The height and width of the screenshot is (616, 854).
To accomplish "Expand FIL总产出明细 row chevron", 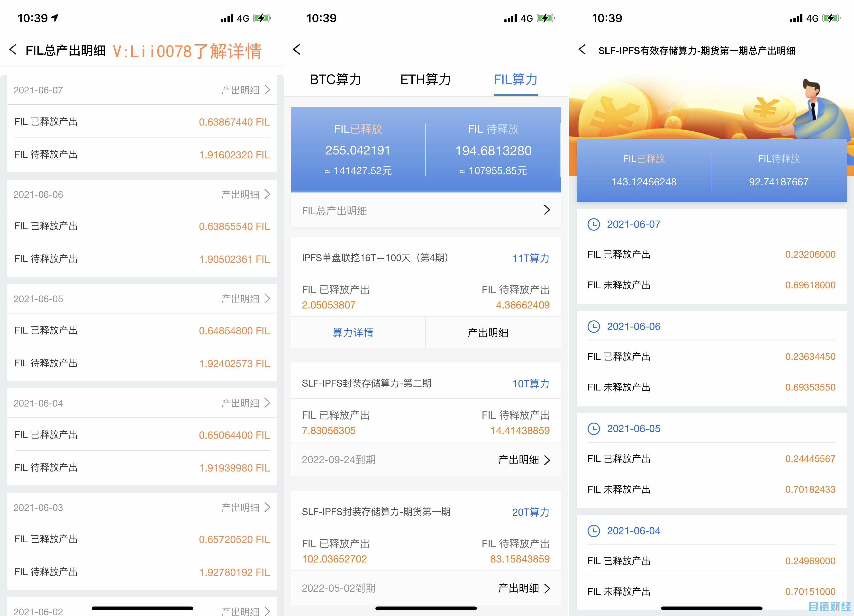I will tap(547, 210).
